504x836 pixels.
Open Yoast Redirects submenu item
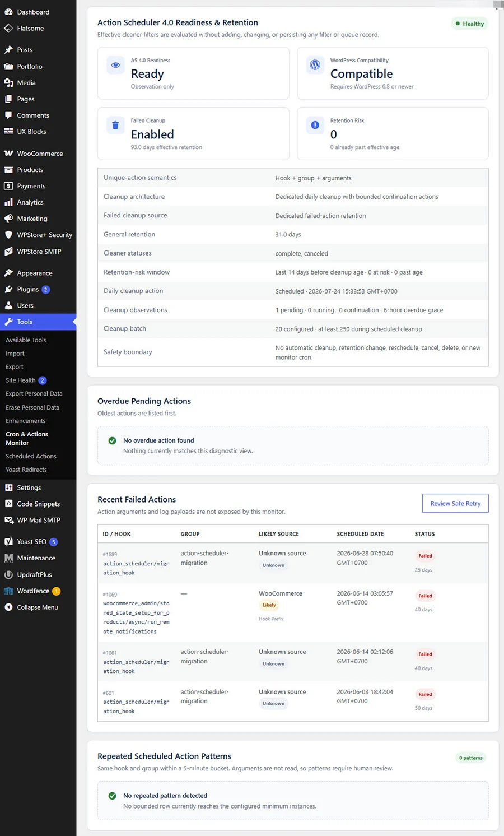point(26,470)
